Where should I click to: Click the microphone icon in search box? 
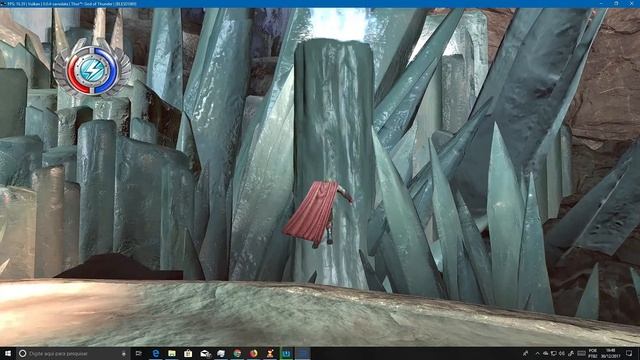tap(124, 353)
